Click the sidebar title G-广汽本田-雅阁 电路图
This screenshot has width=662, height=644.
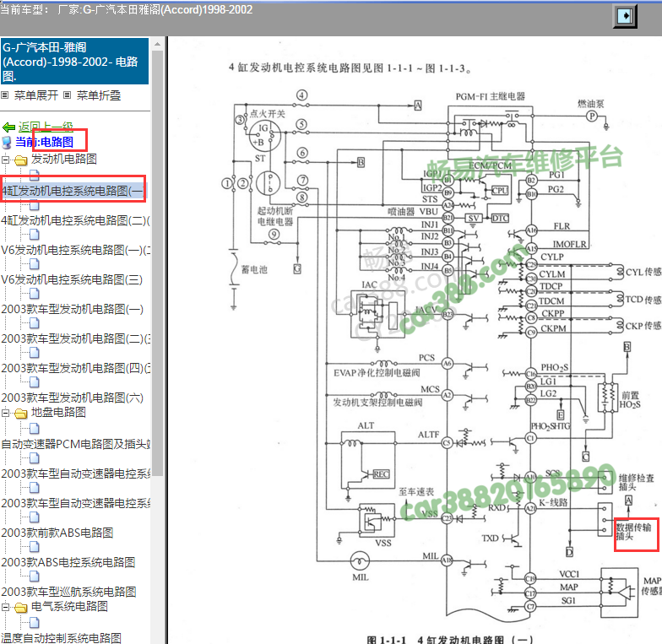74,62
